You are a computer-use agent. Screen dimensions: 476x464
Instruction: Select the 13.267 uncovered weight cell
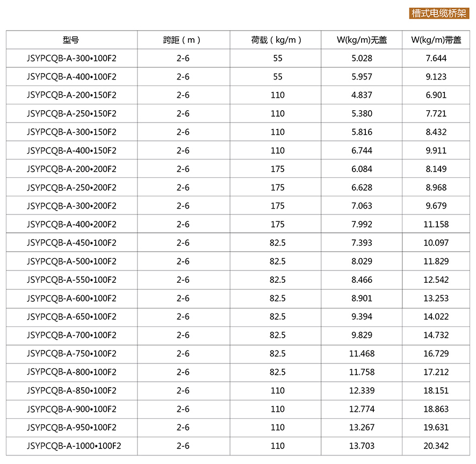pyautogui.click(x=362, y=427)
